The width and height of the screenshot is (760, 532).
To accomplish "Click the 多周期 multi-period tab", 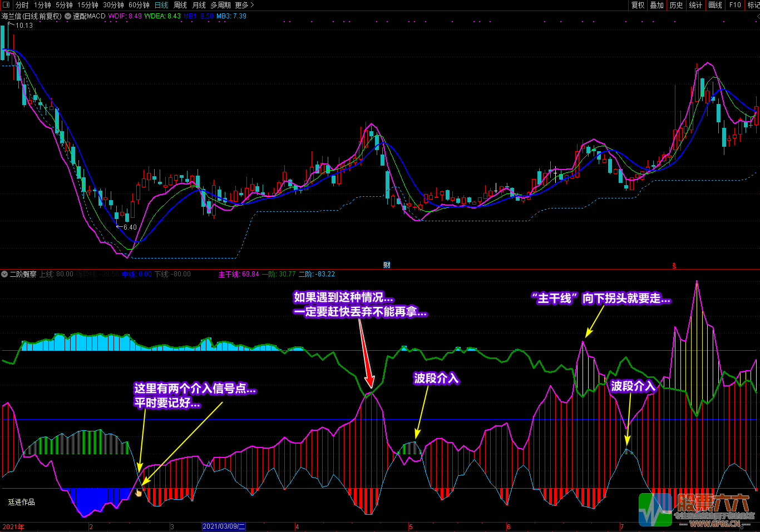I will (220, 5).
